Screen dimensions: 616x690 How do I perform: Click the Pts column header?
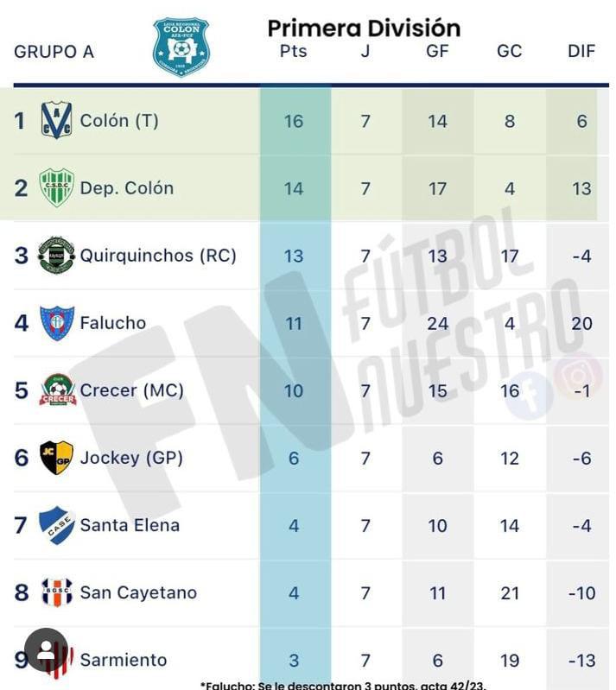293,51
